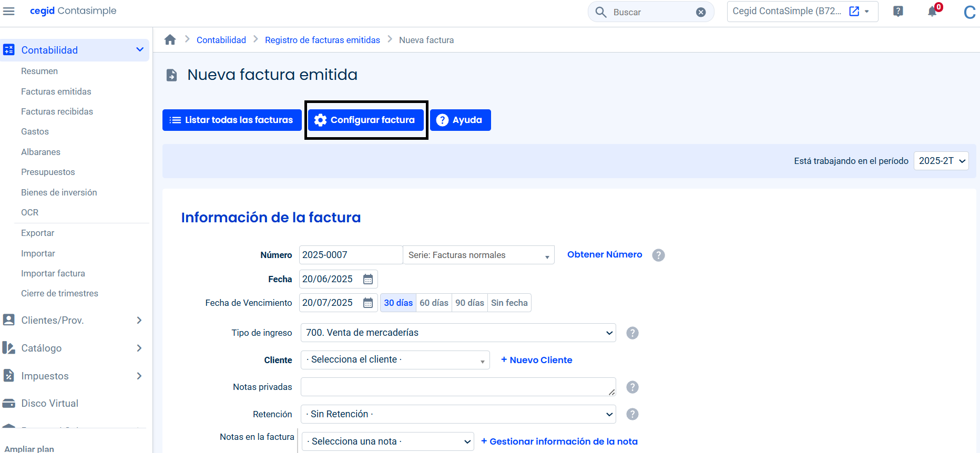Open OCR in sidebar

pos(29,212)
